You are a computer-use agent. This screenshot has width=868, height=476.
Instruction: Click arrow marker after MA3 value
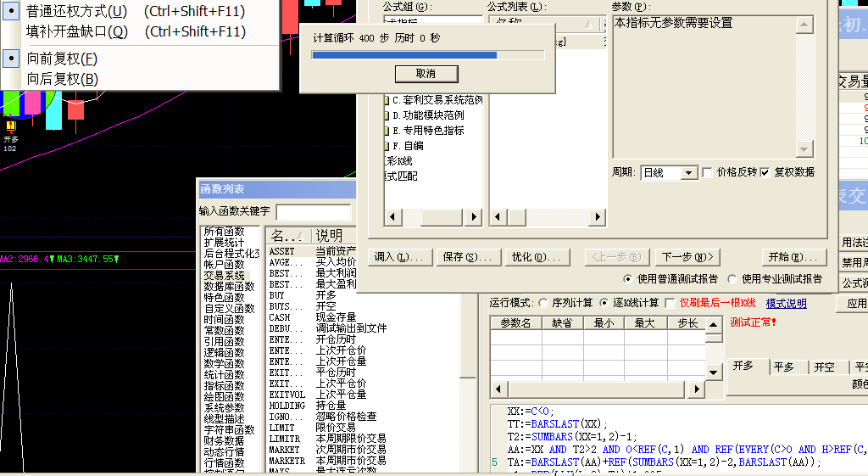(116, 259)
